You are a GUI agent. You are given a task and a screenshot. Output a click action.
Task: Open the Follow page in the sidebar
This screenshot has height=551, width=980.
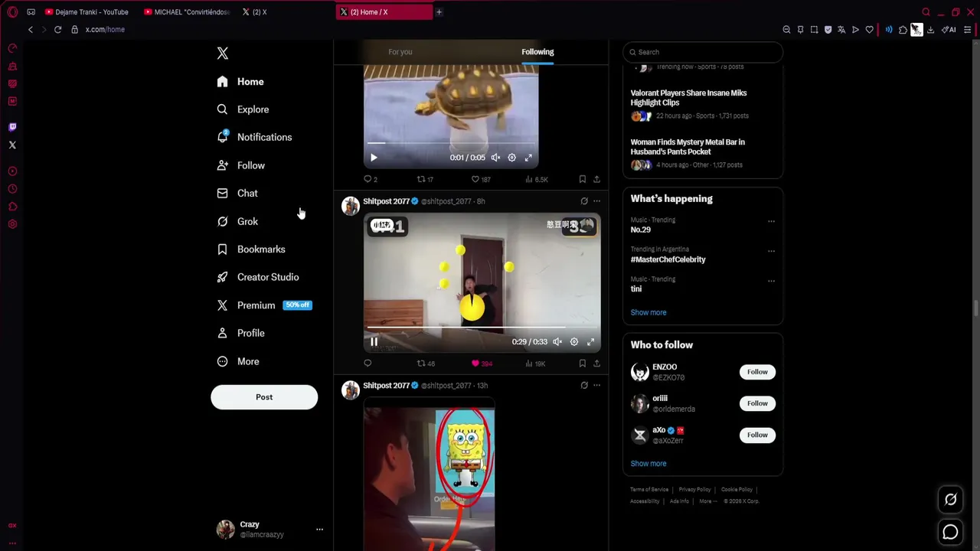pyautogui.click(x=241, y=165)
